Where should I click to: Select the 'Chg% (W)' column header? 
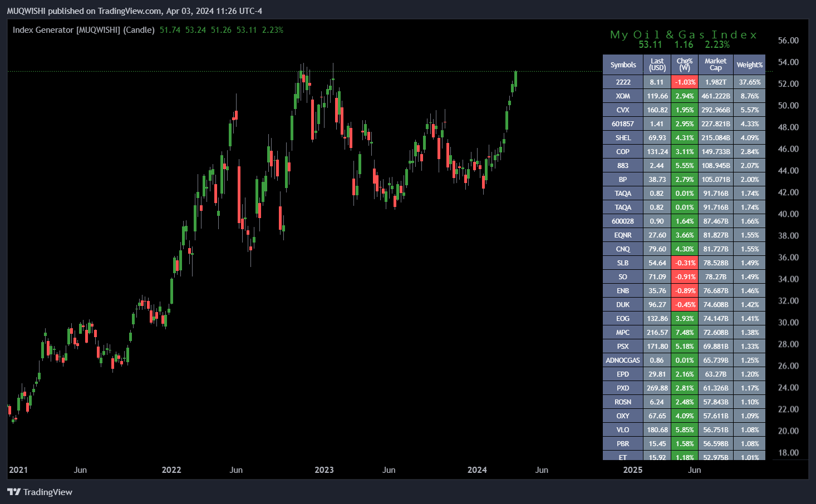point(685,65)
